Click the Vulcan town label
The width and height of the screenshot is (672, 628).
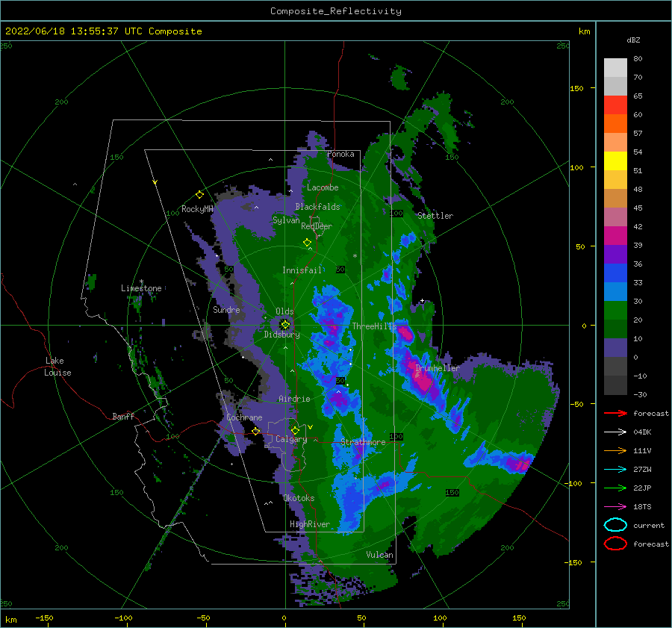(379, 555)
